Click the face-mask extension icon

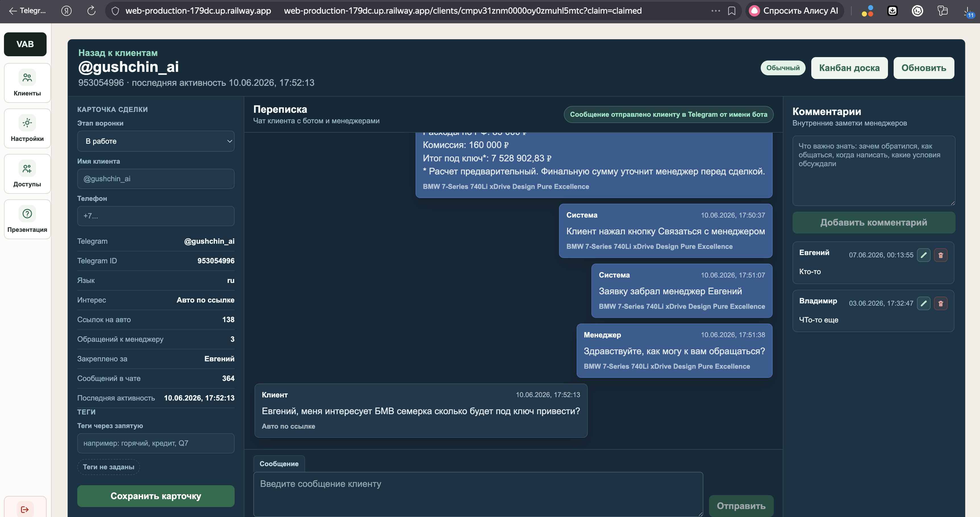point(917,11)
